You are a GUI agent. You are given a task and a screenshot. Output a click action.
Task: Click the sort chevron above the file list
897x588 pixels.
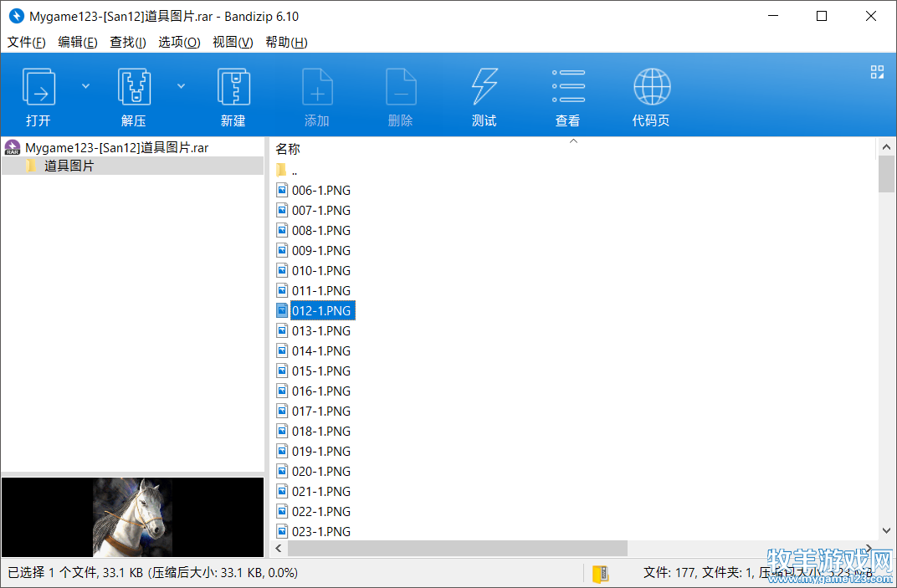click(573, 141)
